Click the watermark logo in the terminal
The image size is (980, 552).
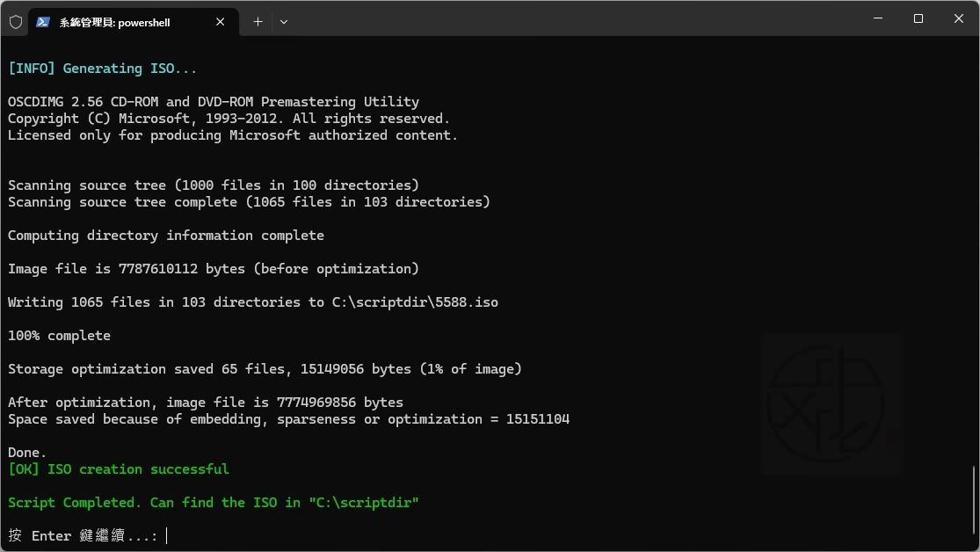(831, 404)
